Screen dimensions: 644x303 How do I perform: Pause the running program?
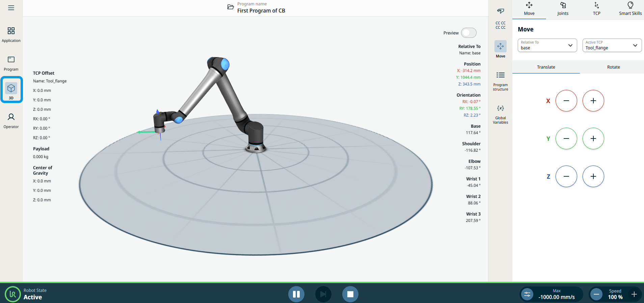click(296, 294)
